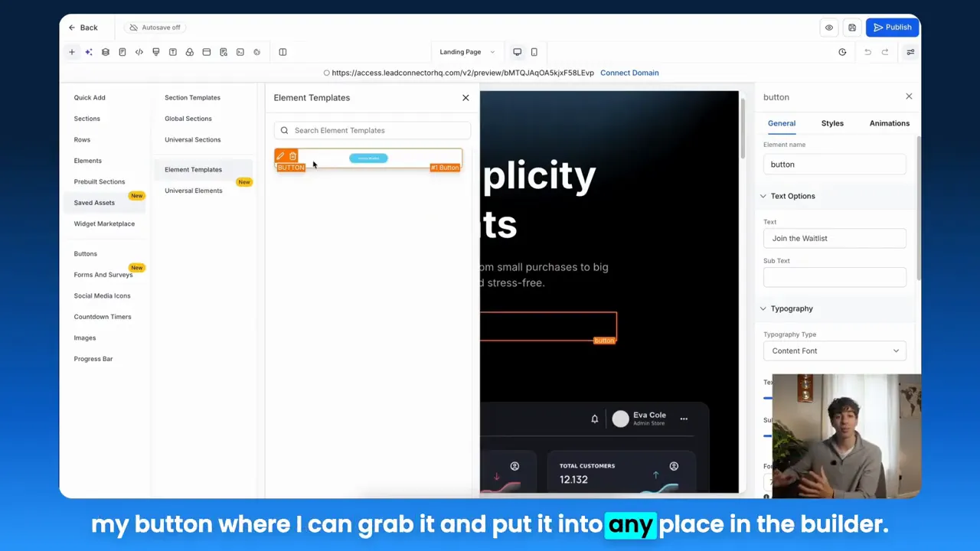
Task: Select Buttons in the sidebar
Action: click(x=85, y=253)
